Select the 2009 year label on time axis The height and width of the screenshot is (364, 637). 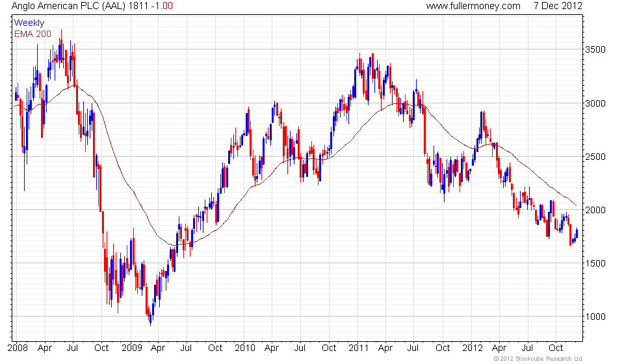coord(131,348)
